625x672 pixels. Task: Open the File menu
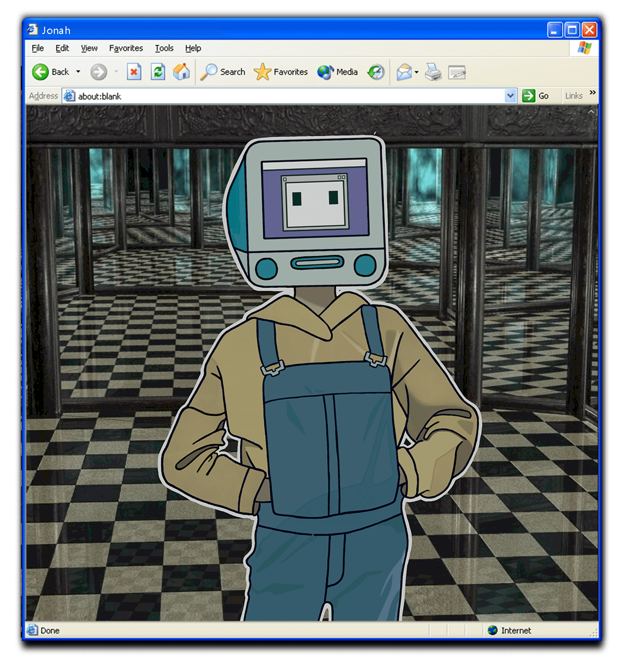(38, 48)
